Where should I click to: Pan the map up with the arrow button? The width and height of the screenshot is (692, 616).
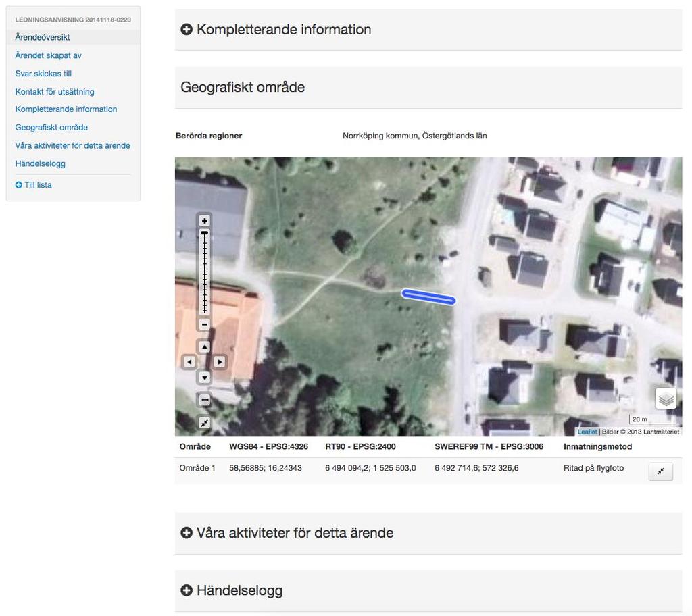(x=204, y=346)
